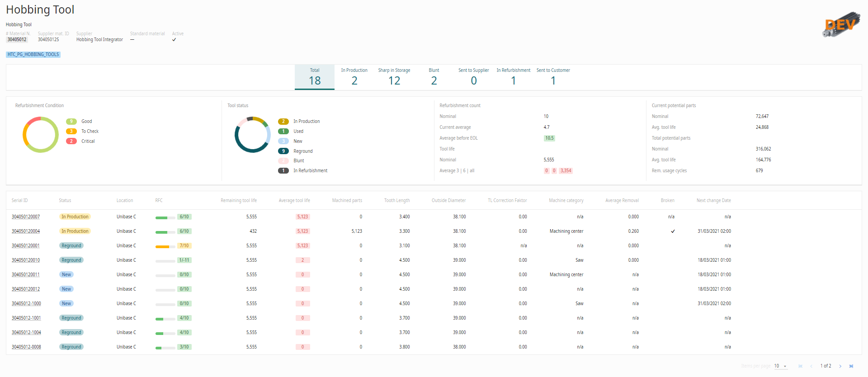Screen dimensions: 868x377
Task: Click the Tool status donut chart
Action: click(252, 135)
